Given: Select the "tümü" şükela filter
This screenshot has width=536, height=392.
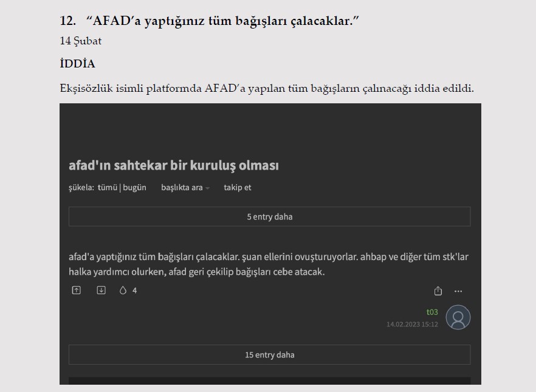Looking at the screenshot, I should (108, 188).
